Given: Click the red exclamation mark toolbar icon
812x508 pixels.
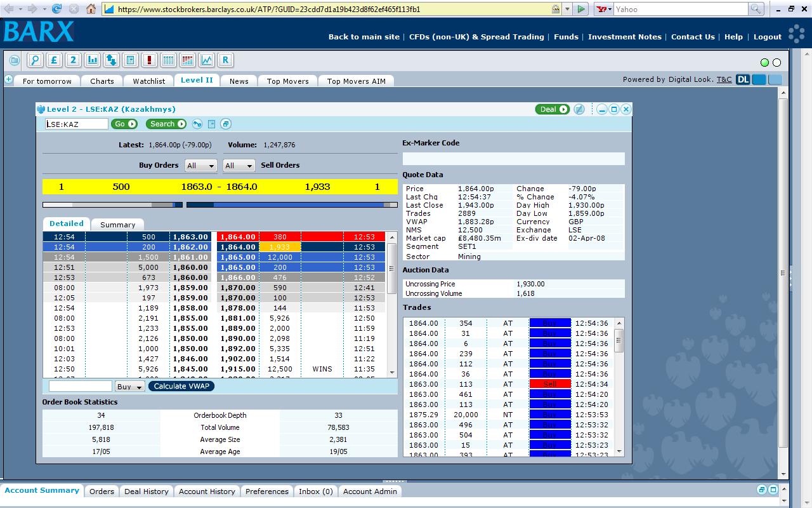Looking at the screenshot, I should pyautogui.click(x=149, y=60).
